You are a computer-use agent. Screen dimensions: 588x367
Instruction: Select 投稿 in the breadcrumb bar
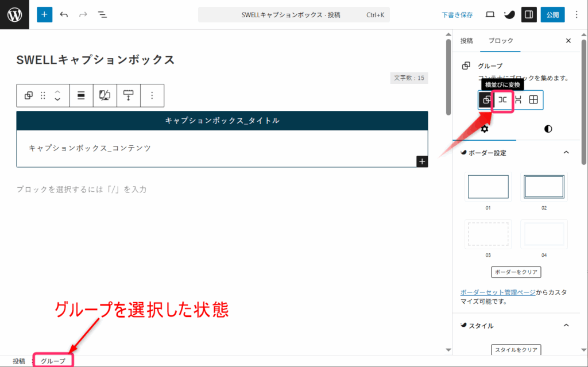pos(19,361)
